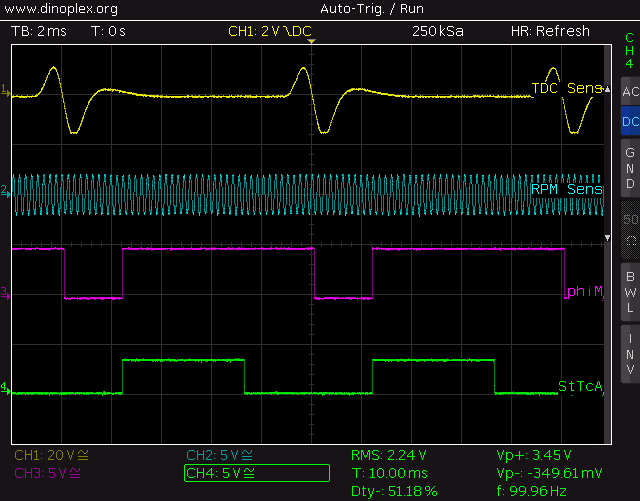The image size is (640, 501).
Task: Click the channel 2 ground marker
Action: click(x=6, y=190)
